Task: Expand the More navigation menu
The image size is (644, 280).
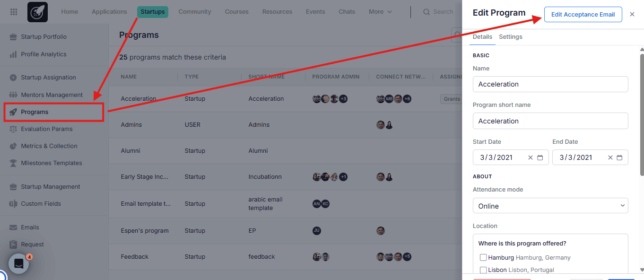Action: (380, 12)
